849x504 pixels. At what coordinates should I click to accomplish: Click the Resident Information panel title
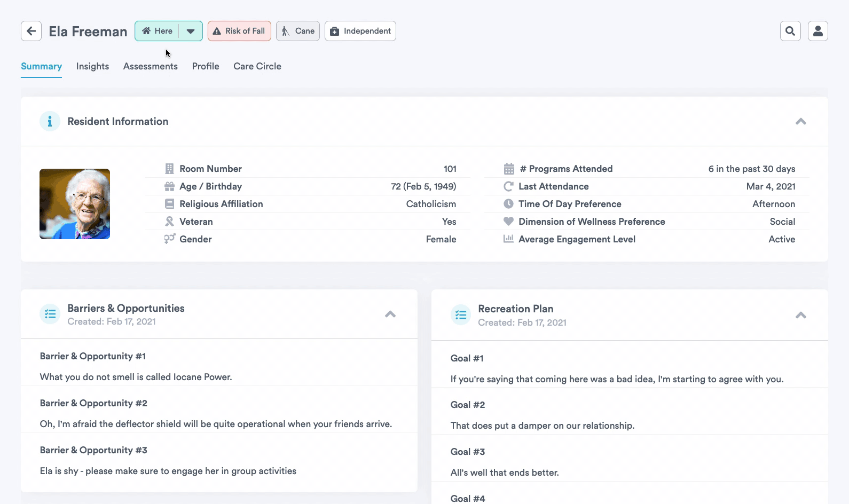[x=118, y=121]
